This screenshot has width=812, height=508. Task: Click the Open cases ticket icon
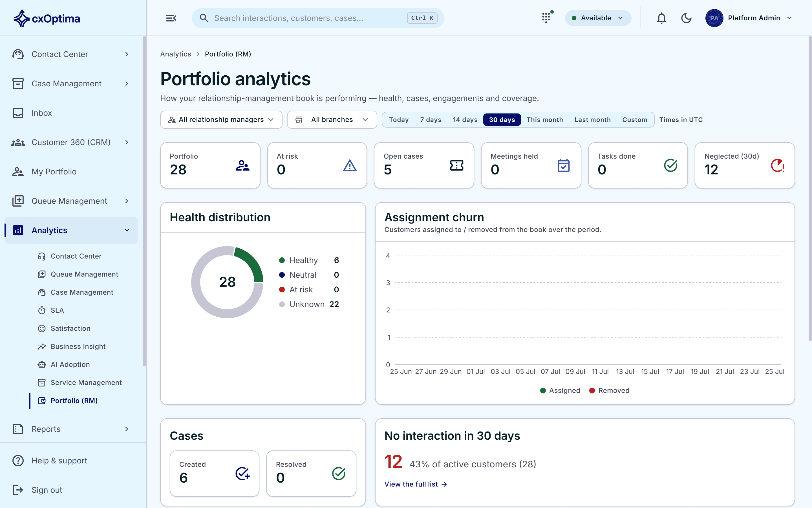pos(457,165)
